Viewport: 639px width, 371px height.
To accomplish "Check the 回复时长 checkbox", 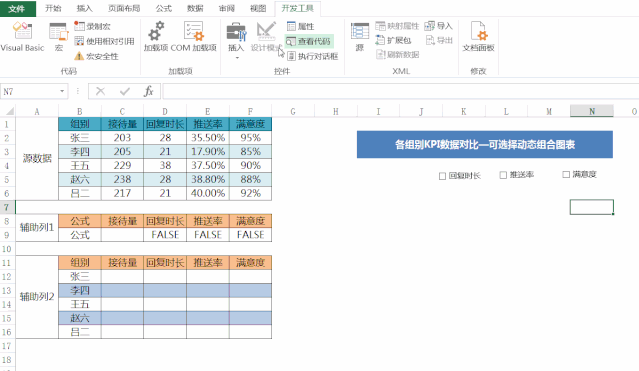I will [442, 176].
